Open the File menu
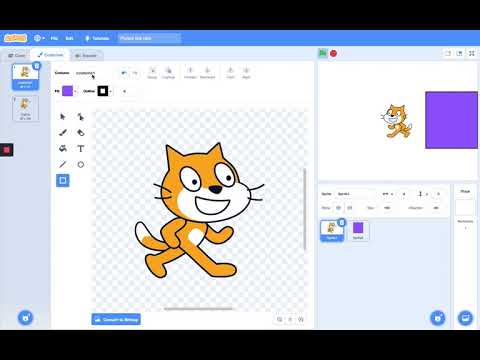Image resolution: width=480 pixels, height=360 pixels. [x=54, y=38]
